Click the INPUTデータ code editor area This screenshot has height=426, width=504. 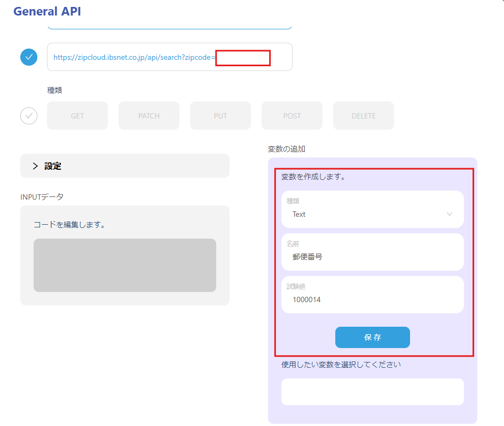point(125,265)
